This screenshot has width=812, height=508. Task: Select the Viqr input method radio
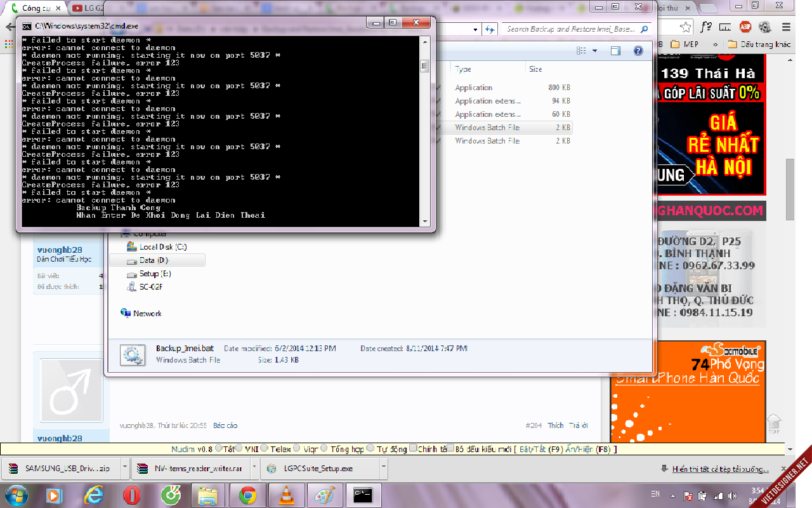tap(297, 448)
